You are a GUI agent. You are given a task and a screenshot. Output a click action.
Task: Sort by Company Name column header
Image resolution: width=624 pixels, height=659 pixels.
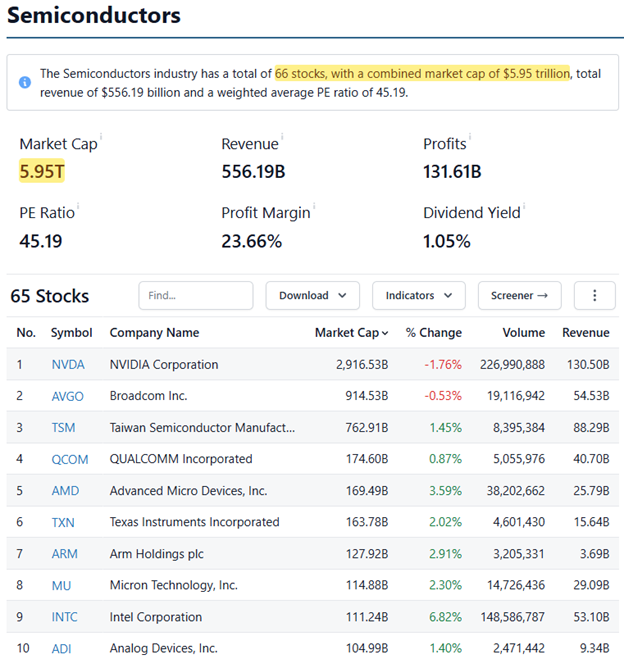click(x=154, y=333)
